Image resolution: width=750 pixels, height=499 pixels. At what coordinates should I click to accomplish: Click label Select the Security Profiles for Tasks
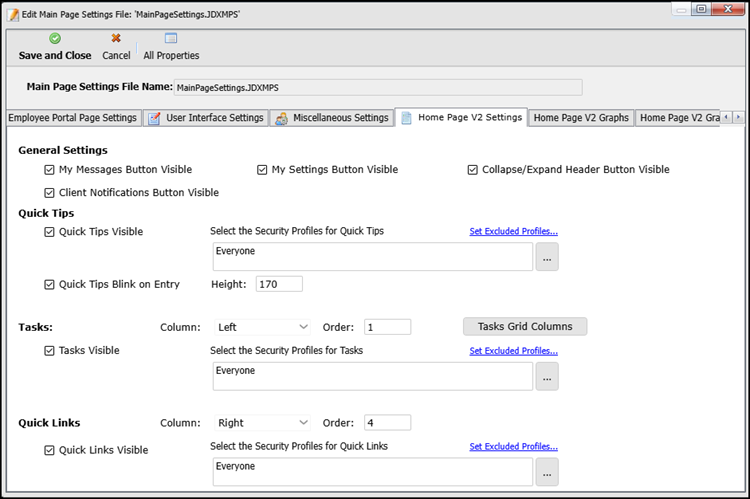(x=287, y=351)
